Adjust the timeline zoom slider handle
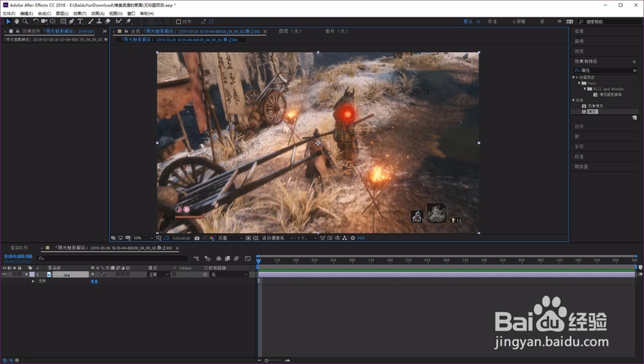Screen dimensions: 644x364 tap(266, 360)
